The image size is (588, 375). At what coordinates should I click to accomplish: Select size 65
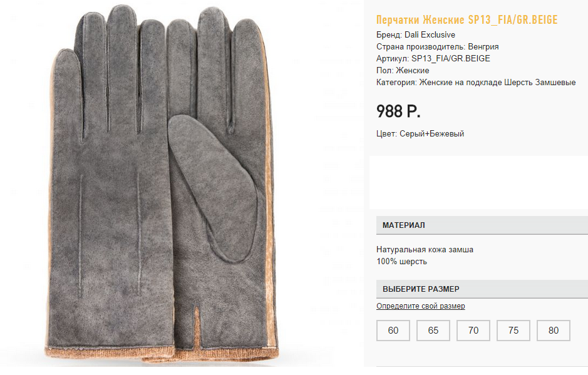[x=433, y=331]
